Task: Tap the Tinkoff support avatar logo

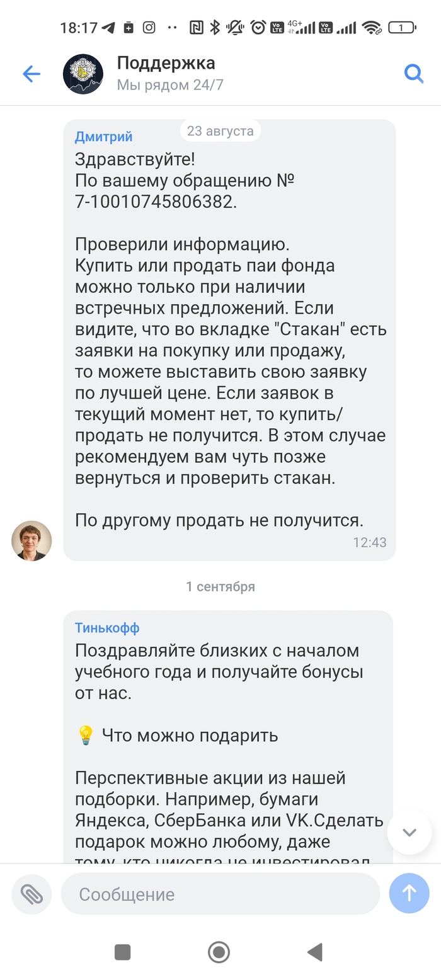Action: click(83, 74)
